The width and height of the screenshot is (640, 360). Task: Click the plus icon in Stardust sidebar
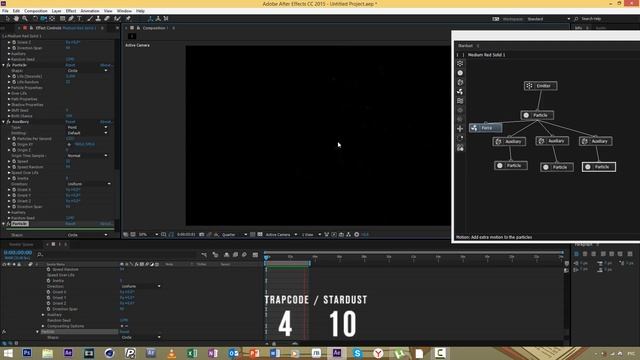click(460, 129)
